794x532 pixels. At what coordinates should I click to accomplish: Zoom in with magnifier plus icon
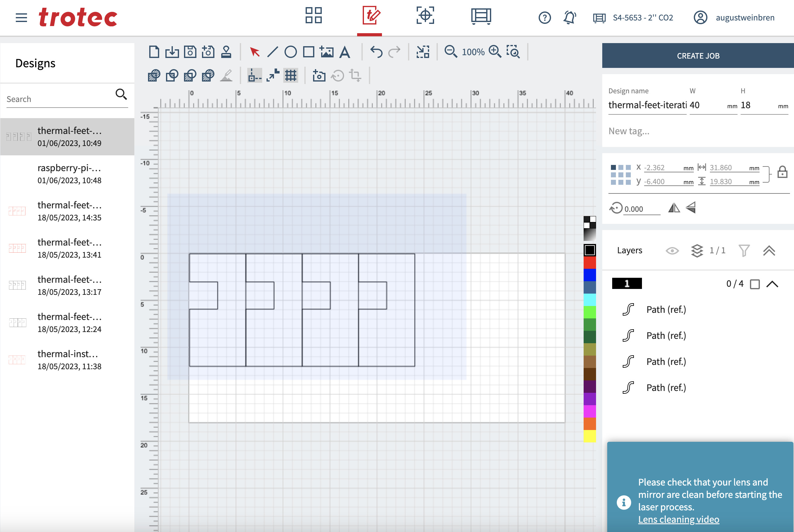[495, 52]
